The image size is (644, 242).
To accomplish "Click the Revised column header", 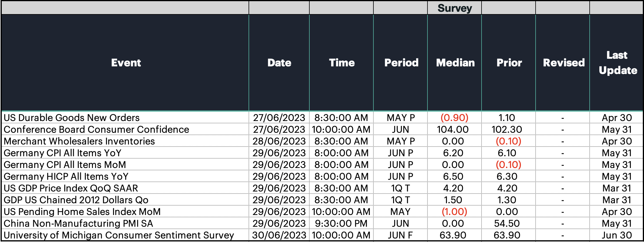I will coord(563,63).
